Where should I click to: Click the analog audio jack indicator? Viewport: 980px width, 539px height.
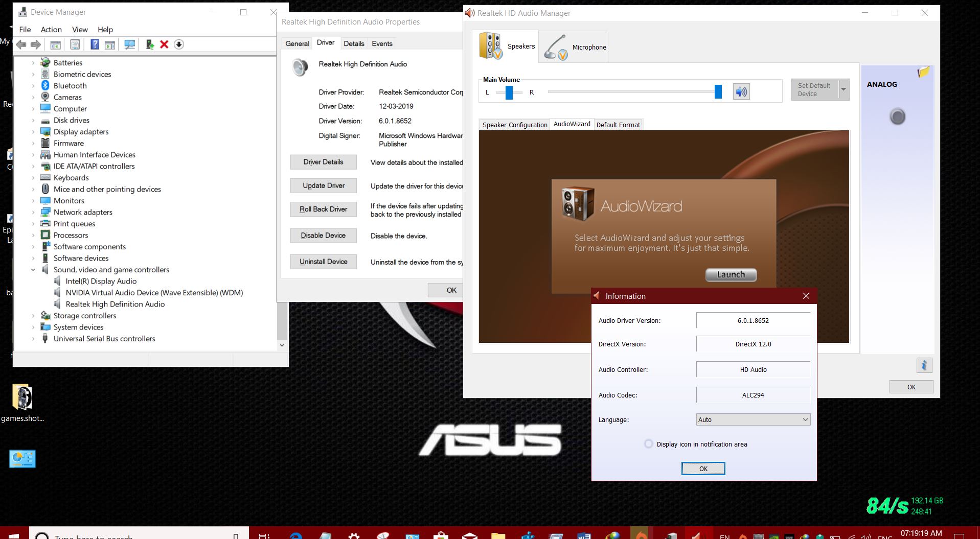point(897,117)
